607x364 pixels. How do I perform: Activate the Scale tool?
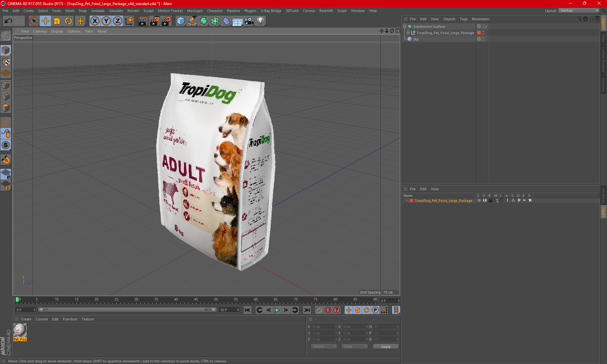pos(57,21)
